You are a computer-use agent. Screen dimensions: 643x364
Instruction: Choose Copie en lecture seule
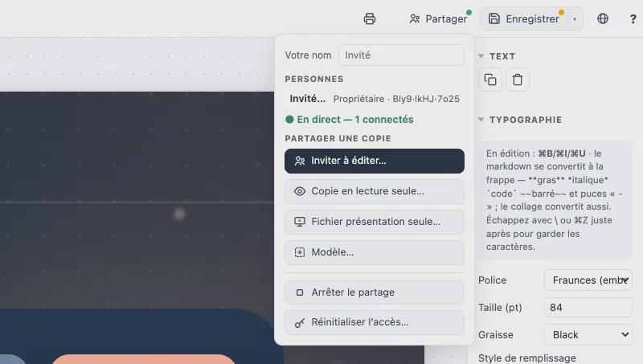point(375,191)
